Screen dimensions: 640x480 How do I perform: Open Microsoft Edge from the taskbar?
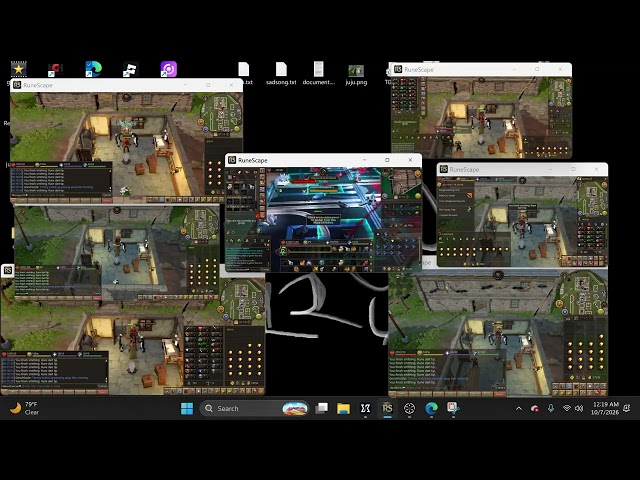click(431, 408)
